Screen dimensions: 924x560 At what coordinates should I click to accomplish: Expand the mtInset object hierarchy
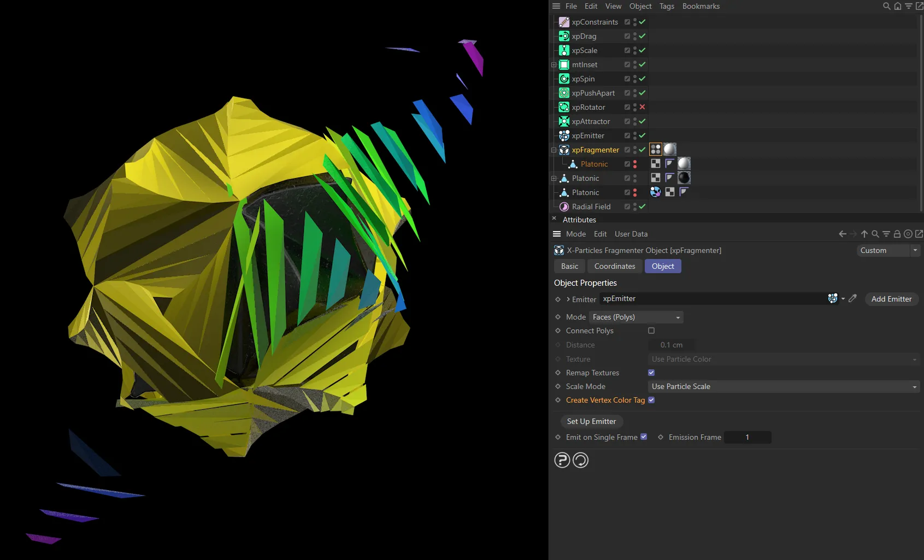point(554,64)
